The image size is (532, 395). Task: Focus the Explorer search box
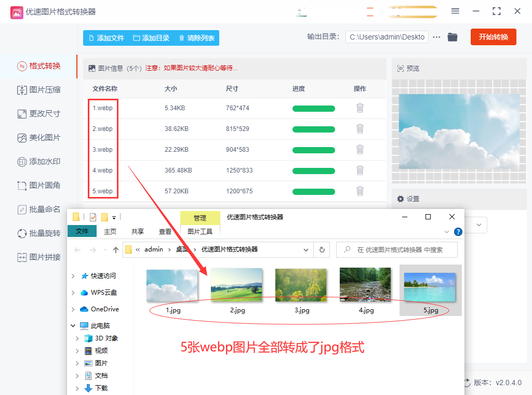pos(396,250)
